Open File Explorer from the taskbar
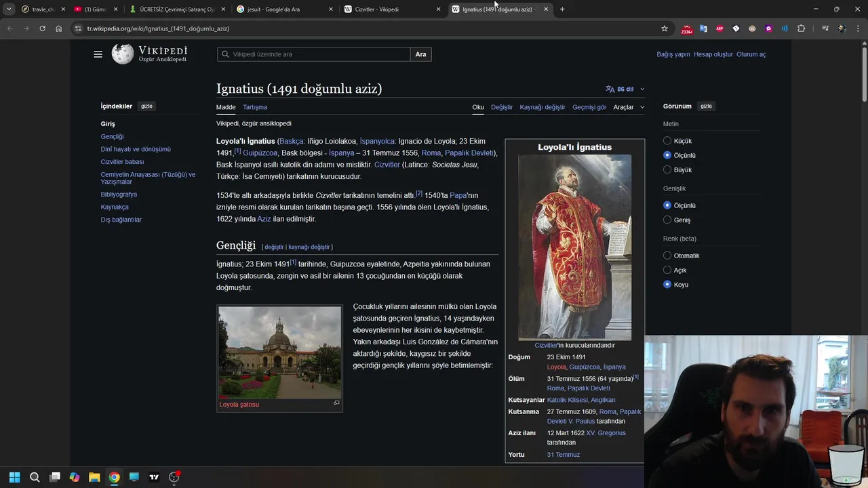868x488 pixels. click(94, 477)
